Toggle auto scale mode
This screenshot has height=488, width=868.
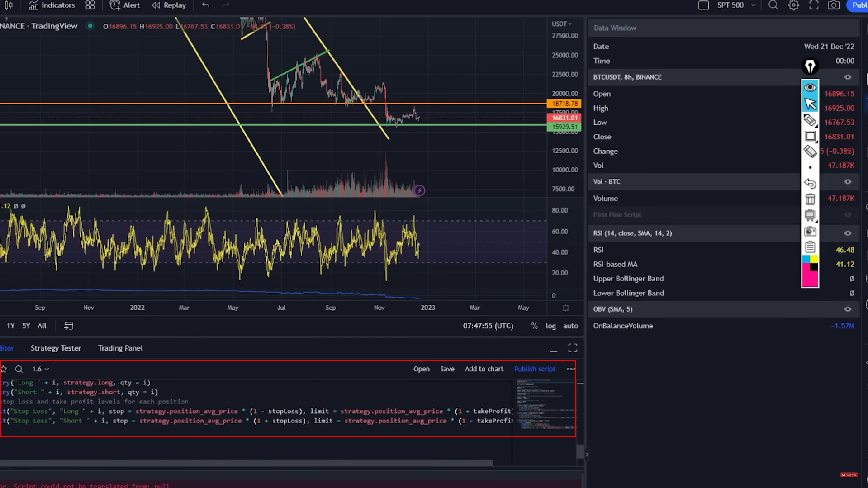click(570, 326)
